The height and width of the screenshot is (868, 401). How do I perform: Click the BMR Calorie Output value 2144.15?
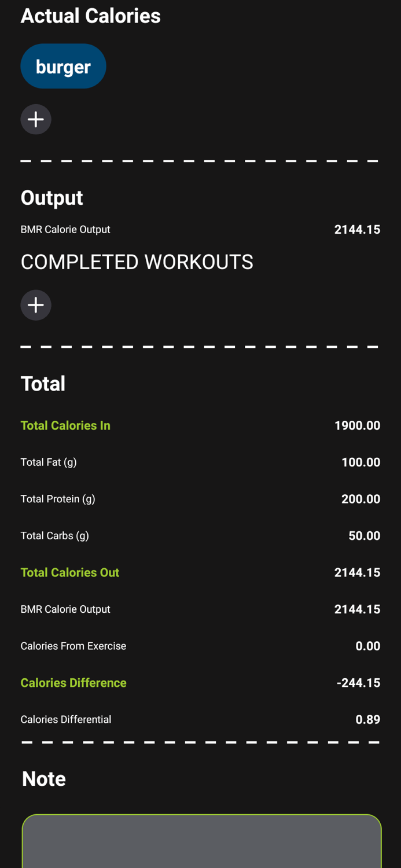(x=357, y=229)
